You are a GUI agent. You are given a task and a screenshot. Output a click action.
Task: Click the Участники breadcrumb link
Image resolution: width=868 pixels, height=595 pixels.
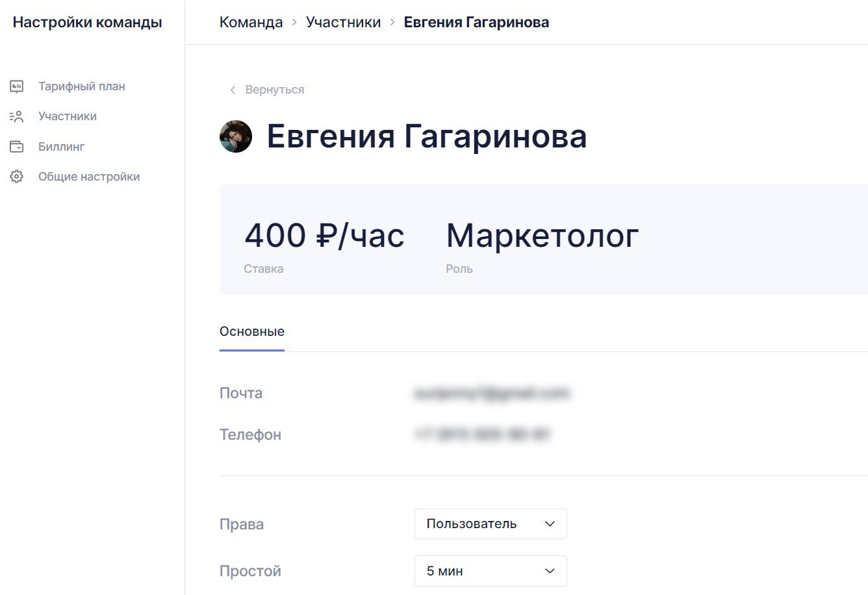344,22
